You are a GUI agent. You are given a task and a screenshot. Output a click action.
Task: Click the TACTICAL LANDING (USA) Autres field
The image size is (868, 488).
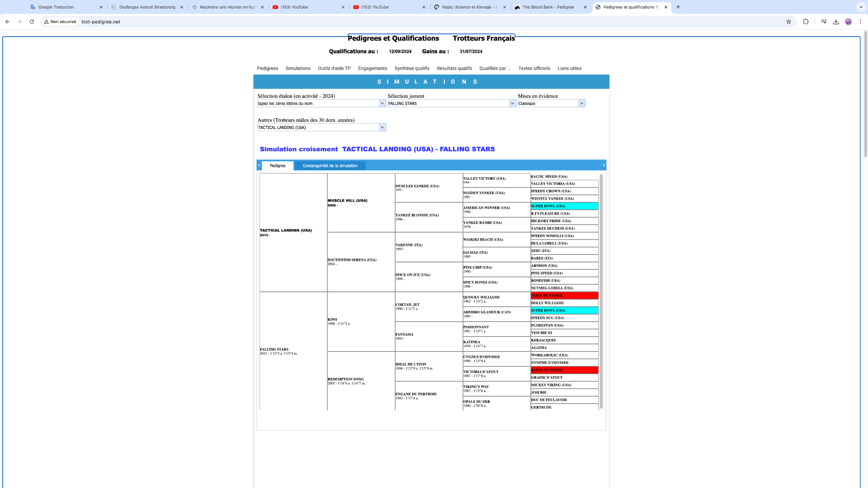click(318, 127)
